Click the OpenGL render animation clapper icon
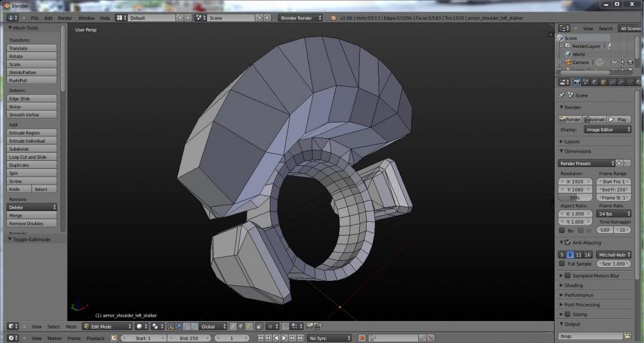Viewport: 644px width, 343px height. 318,327
